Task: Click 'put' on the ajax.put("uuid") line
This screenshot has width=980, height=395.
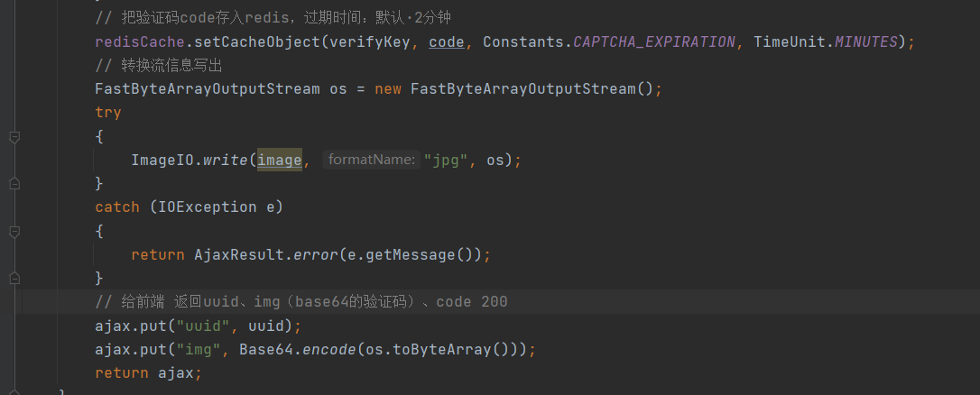Action: tap(153, 326)
